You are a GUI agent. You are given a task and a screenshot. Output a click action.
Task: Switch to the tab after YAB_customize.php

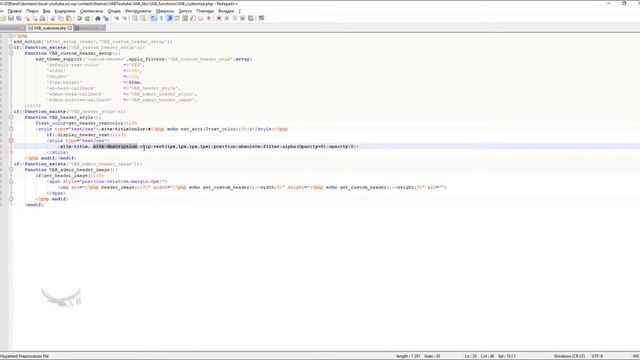point(89,28)
